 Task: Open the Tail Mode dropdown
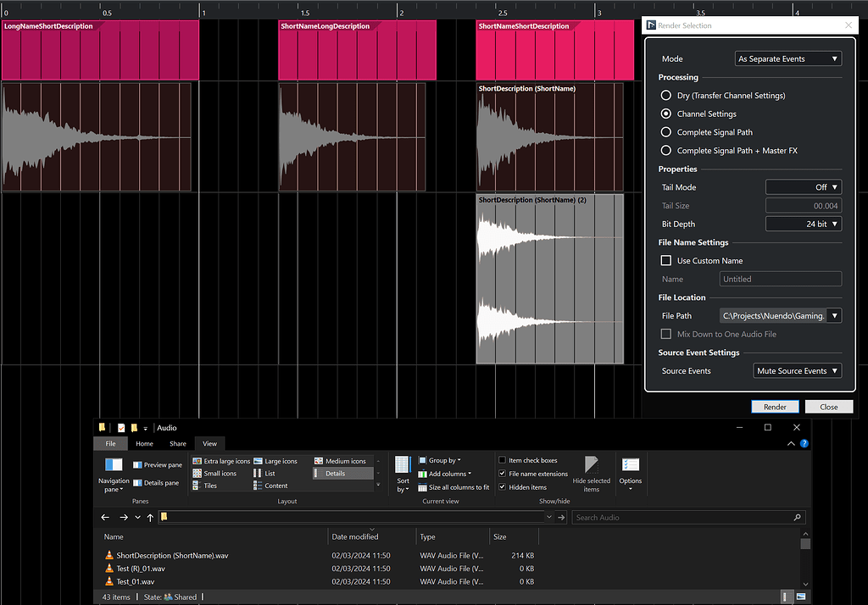click(x=803, y=187)
